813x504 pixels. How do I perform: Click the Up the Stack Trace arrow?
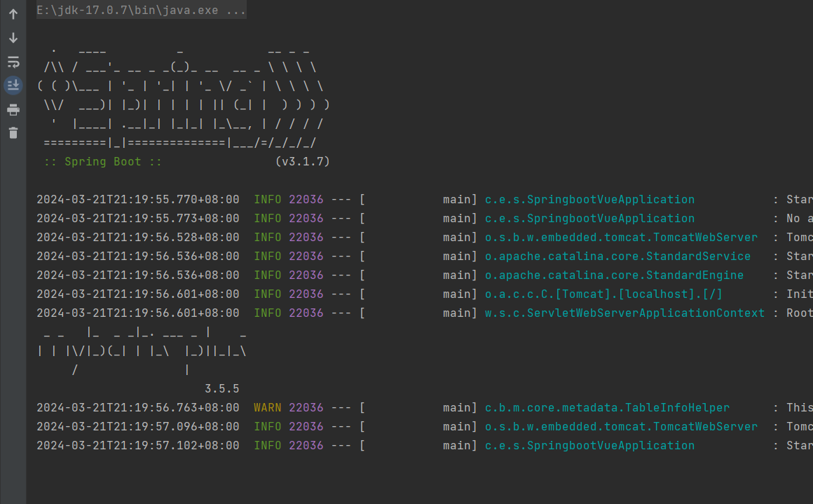coord(13,14)
